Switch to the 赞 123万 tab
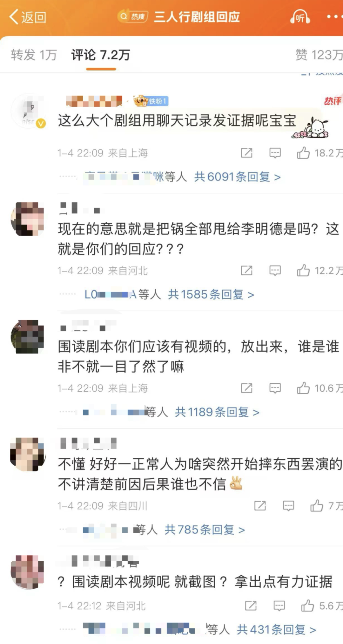Viewport: 343px width, 644px height. [x=319, y=55]
